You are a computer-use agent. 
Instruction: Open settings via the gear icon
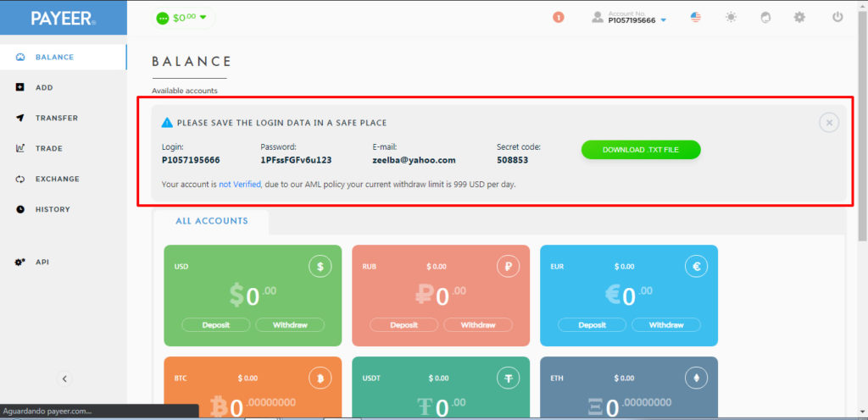799,17
